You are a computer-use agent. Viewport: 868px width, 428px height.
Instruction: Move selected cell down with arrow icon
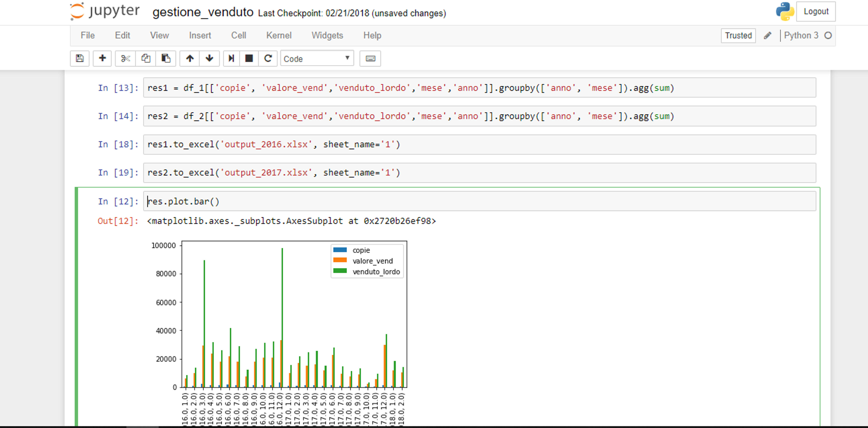point(209,59)
